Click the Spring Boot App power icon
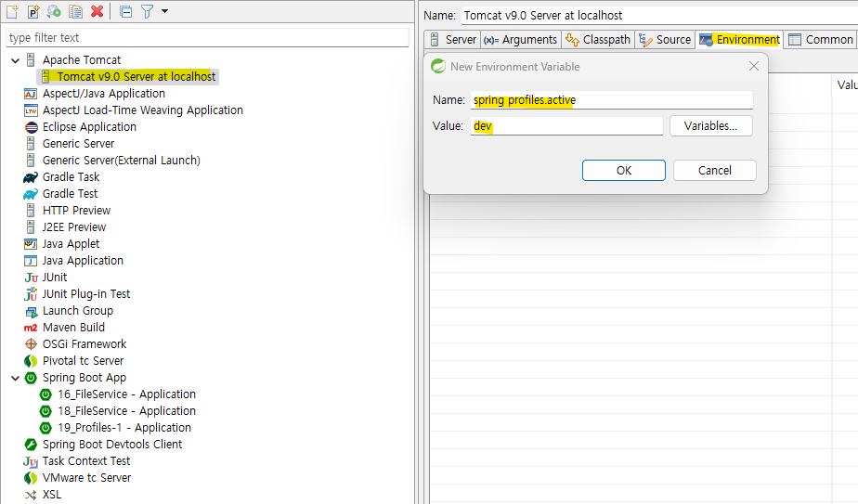The height and width of the screenshot is (504, 858). 32,378
